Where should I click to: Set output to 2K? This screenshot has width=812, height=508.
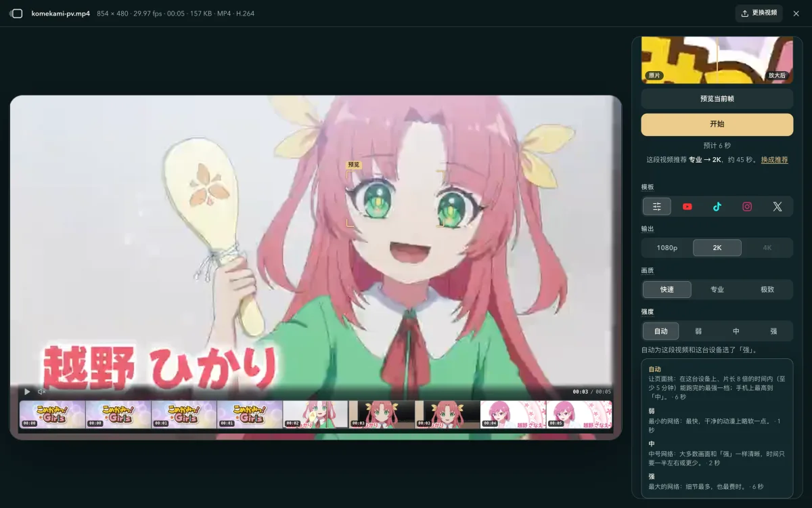717,248
